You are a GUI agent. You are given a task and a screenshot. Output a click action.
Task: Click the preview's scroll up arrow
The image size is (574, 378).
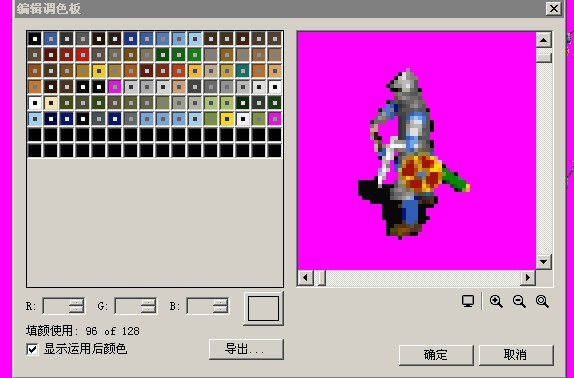544,40
